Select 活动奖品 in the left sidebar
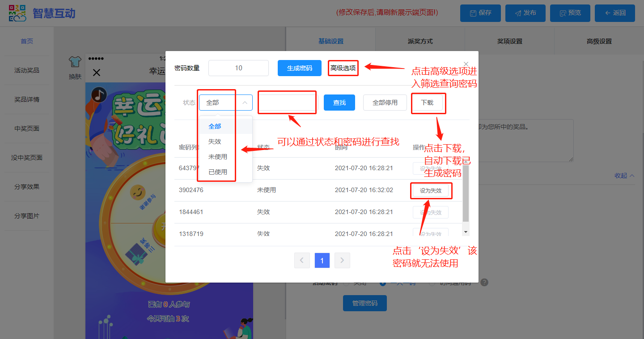Image resolution: width=644 pixels, height=339 pixels. 27,70
